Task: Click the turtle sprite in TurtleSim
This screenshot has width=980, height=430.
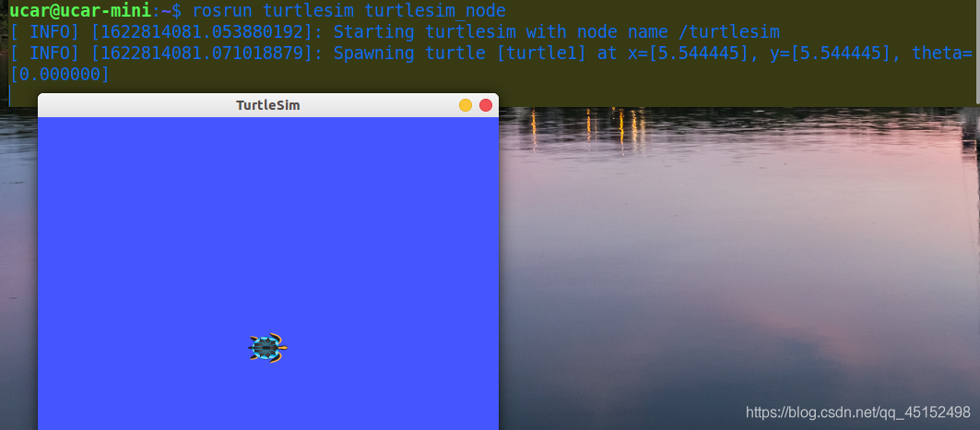Action: tap(267, 348)
